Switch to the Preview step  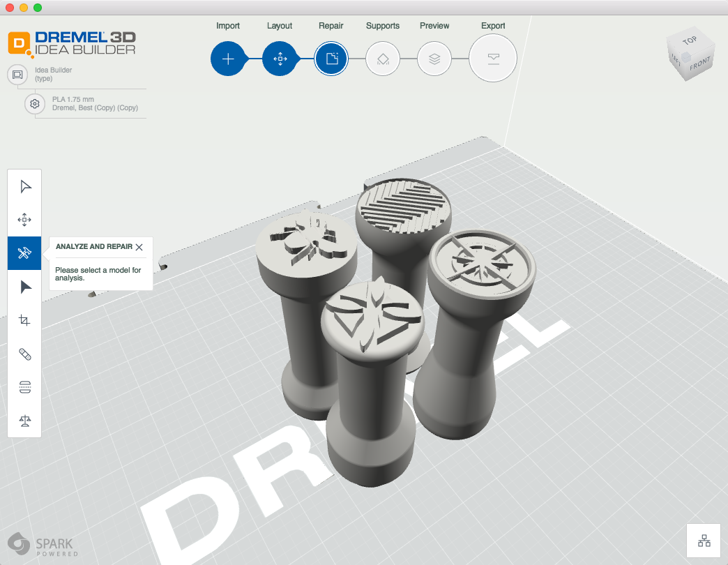tap(434, 59)
